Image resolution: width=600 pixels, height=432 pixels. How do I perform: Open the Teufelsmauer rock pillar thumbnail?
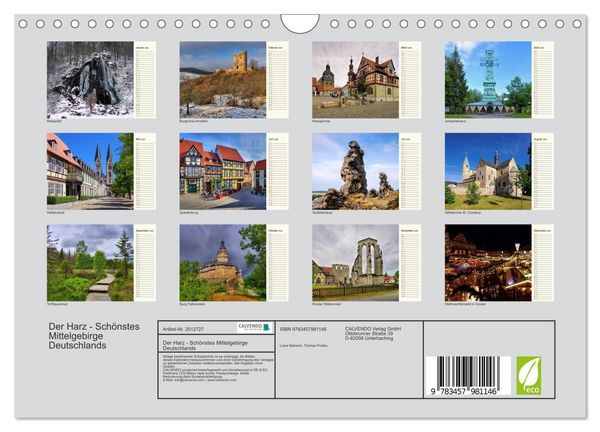[x=355, y=171]
